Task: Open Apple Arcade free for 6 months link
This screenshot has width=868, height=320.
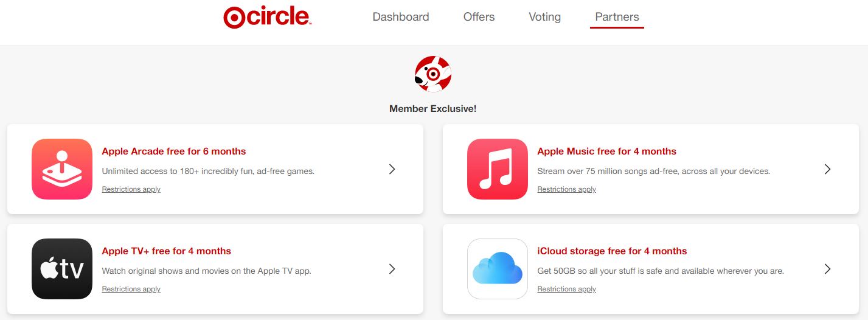Action: pos(174,151)
